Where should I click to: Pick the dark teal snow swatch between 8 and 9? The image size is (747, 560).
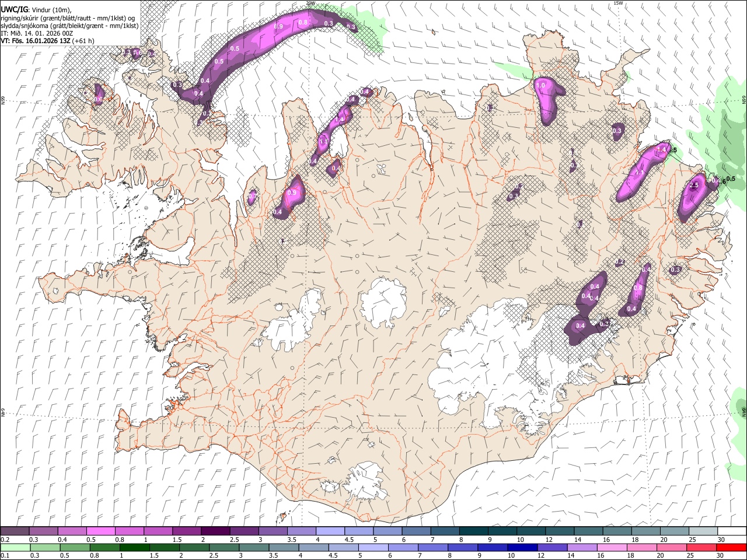coord(473,531)
